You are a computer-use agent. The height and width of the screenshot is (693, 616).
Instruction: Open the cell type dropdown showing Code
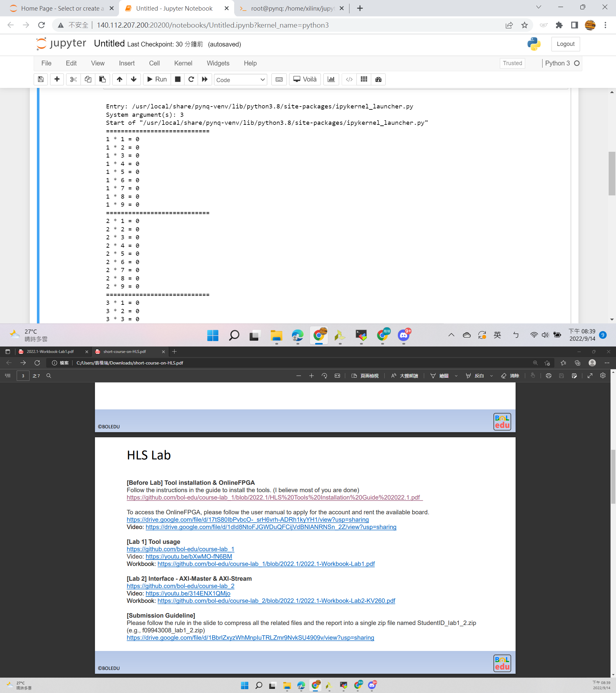tap(240, 79)
